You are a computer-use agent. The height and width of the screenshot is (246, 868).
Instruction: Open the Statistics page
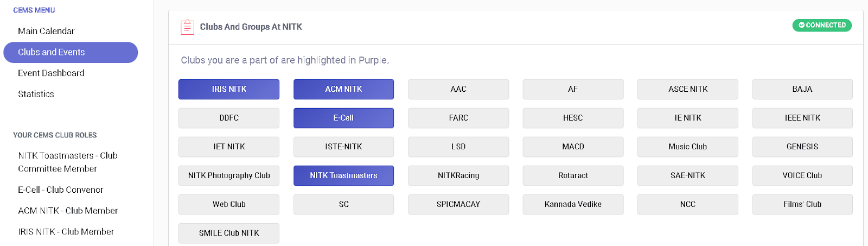[x=36, y=94]
